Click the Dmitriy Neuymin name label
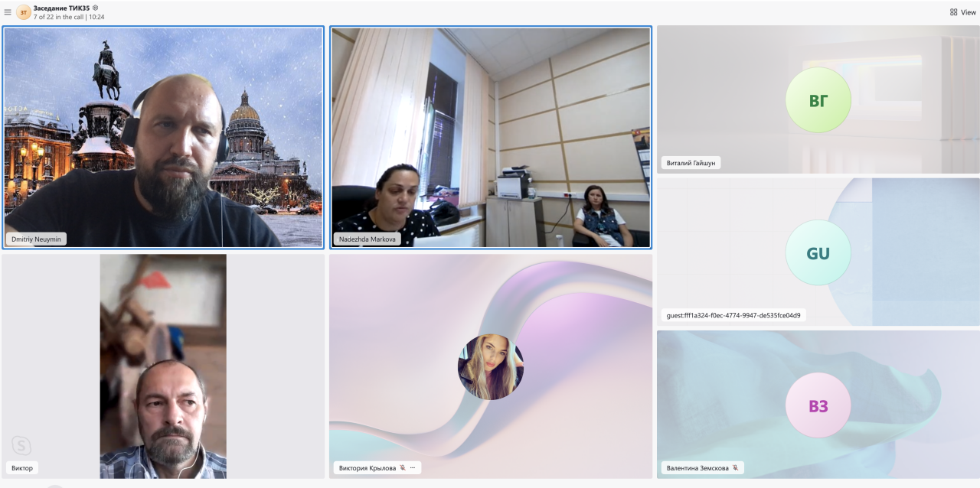 tap(36, 239)
